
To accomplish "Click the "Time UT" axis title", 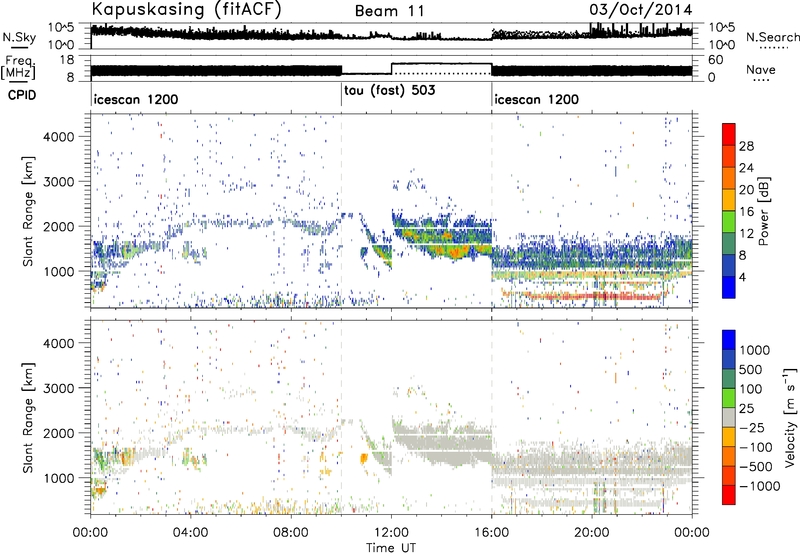I will pyautogui.click(x=391, y=548).
